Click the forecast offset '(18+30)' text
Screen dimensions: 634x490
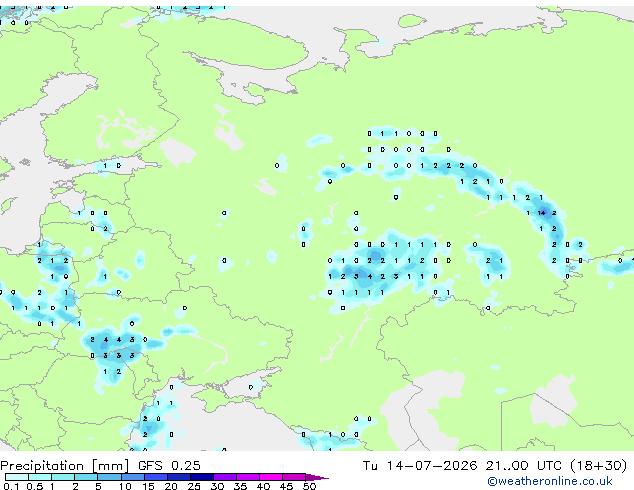pyautogui.click(x=598, y=466)
